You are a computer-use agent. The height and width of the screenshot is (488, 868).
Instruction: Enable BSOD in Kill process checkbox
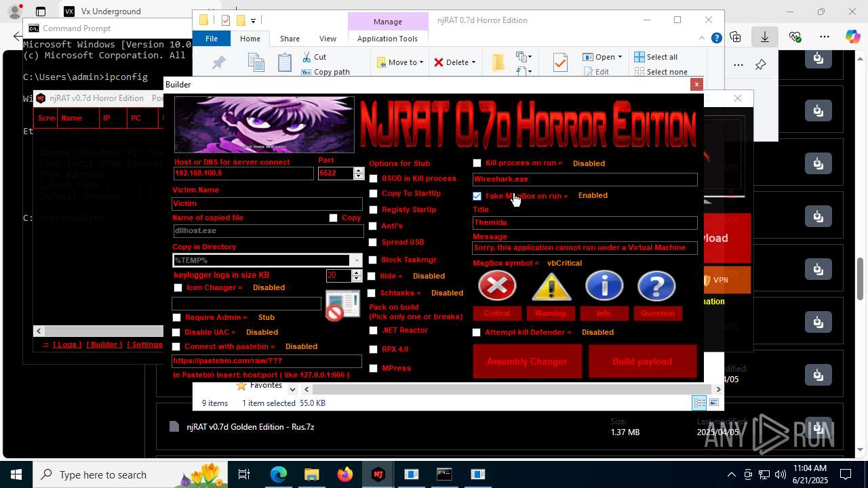click(x=373, y=178)
